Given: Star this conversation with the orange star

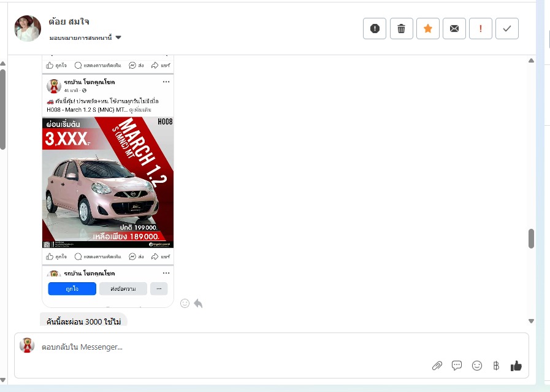Looking at the screenshot, I should click(x=427, y=28).
